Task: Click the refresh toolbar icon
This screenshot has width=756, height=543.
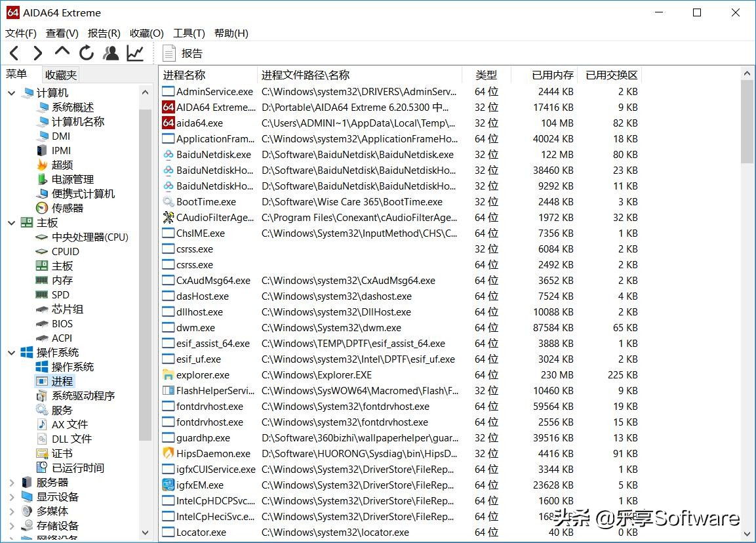Action: (87, 53)
